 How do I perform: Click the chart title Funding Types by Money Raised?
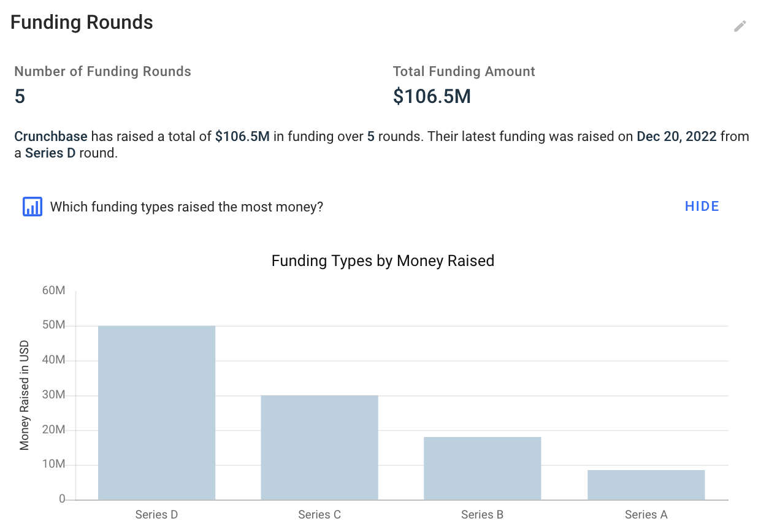tap(383, 260)
